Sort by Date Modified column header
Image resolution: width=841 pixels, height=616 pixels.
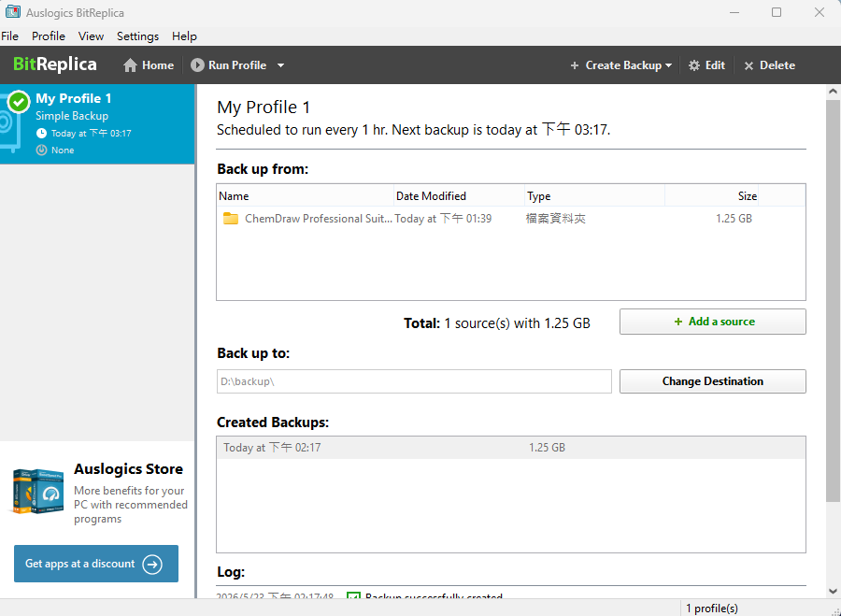tap(459, 196)
